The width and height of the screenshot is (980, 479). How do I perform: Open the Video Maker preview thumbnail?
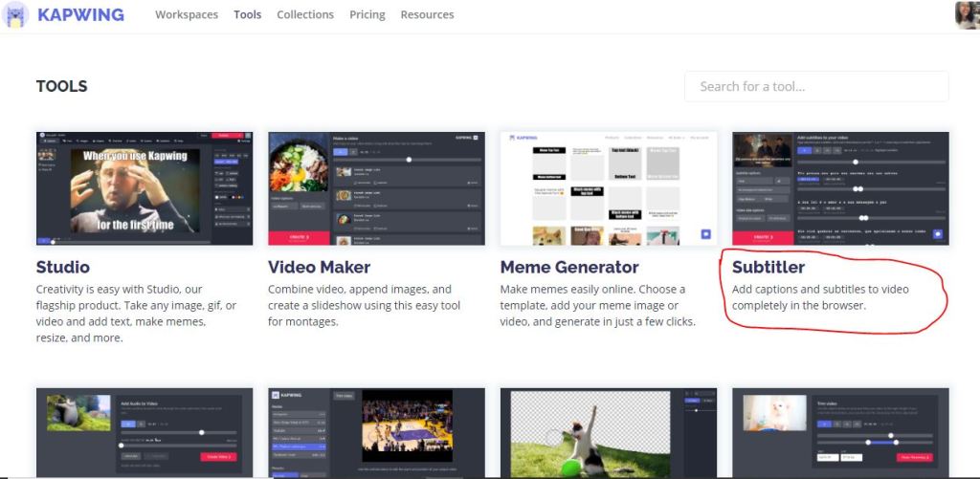click(x=376, y=188)
